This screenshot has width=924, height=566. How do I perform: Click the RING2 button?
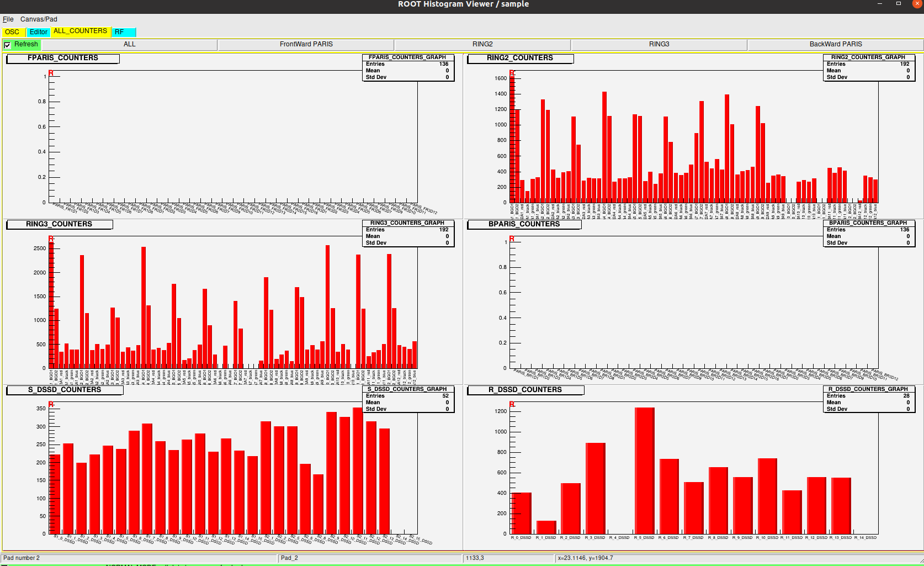482,44
